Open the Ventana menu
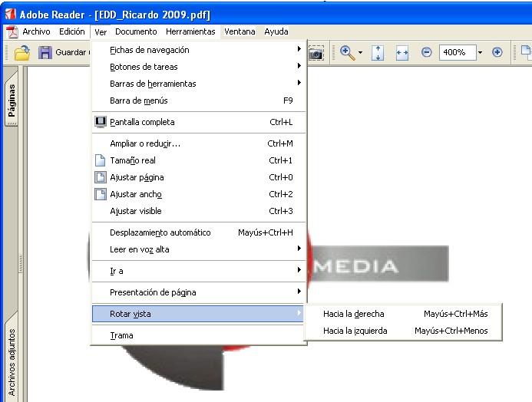 tap(240, 31)
